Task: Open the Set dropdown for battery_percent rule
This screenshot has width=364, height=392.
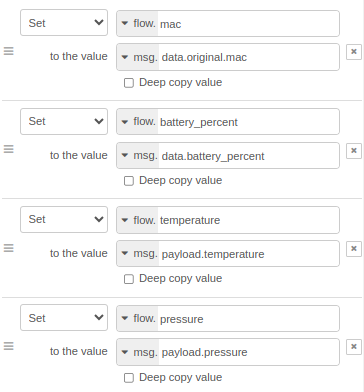Action: [x=64, y=121]
